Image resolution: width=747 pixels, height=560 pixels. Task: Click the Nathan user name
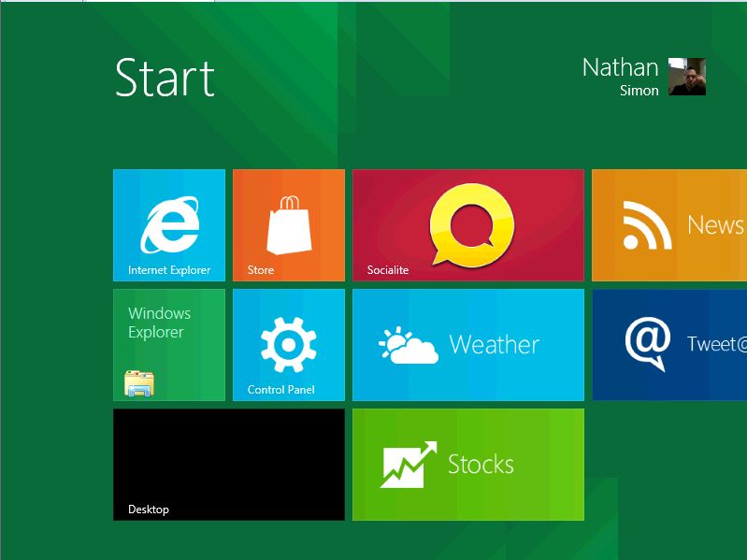tap(620, 67)
